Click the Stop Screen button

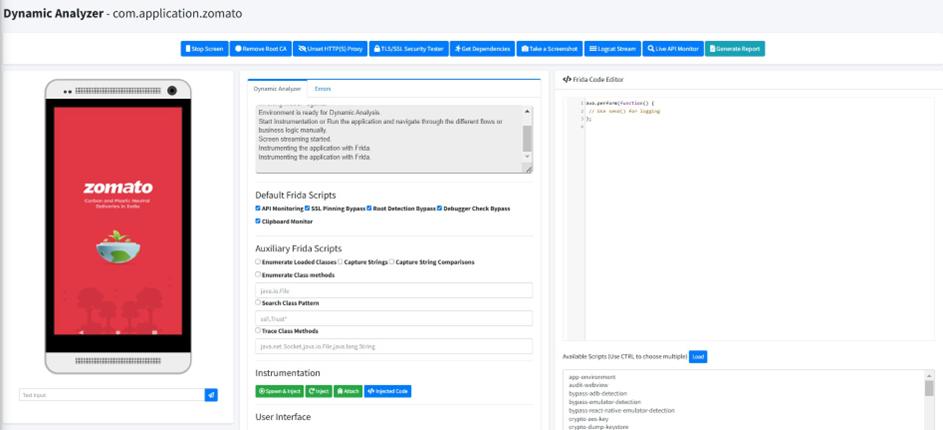pyautogui.click(x=204, y=49)
